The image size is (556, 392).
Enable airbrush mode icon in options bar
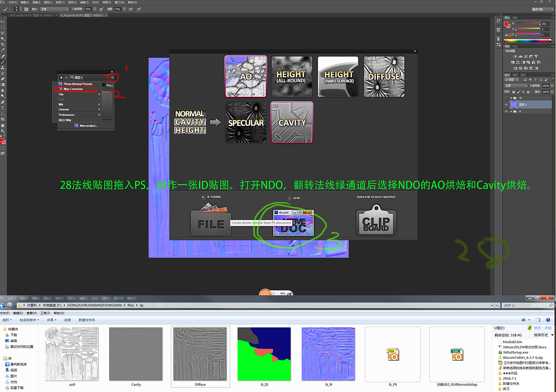(x=130, y=9)
